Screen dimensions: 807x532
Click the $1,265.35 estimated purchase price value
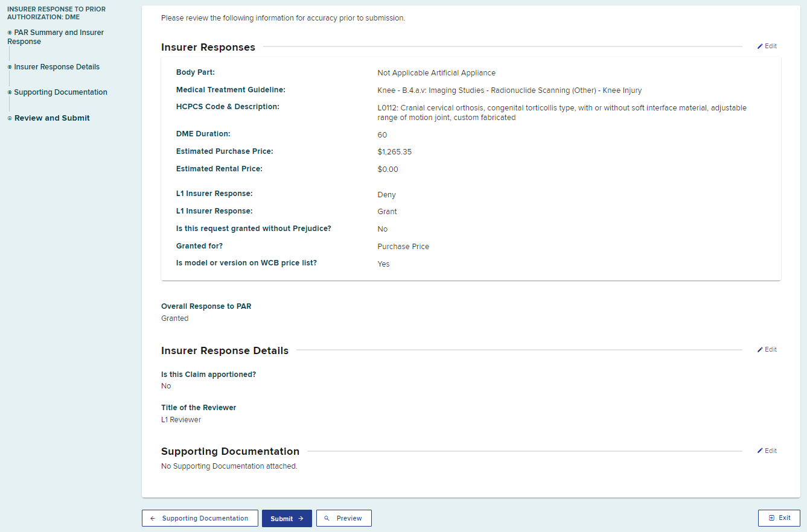tap(394, 152)
